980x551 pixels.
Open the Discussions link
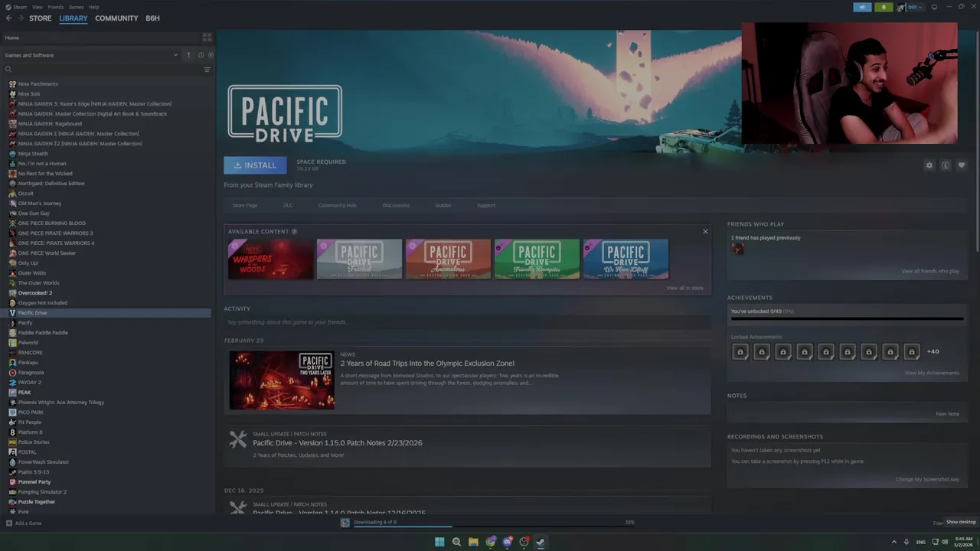396,205
